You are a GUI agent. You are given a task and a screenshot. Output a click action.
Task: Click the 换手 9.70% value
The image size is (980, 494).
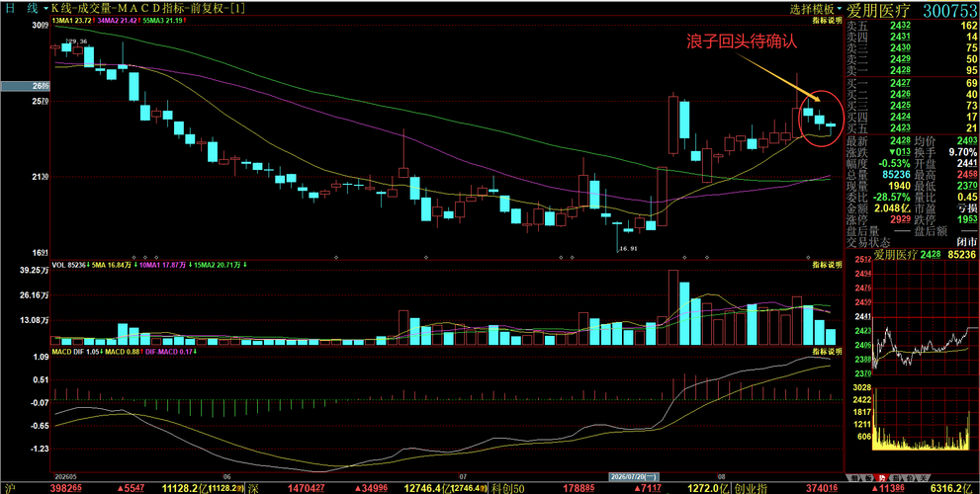[x=963, y=152]
